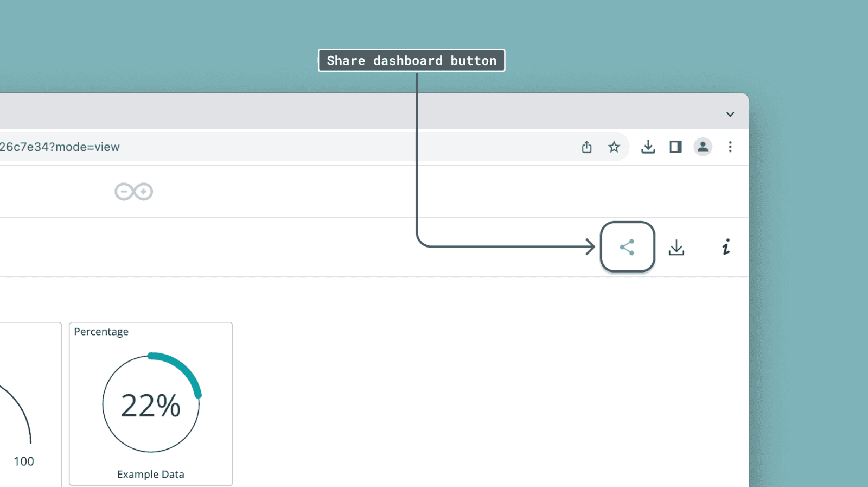Open the dashboard info icon

pyautogui.click(x=726, y=248)
